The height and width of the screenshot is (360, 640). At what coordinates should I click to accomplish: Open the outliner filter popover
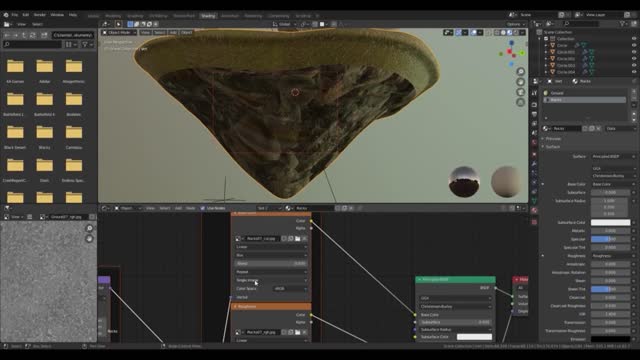pos(624,24)
